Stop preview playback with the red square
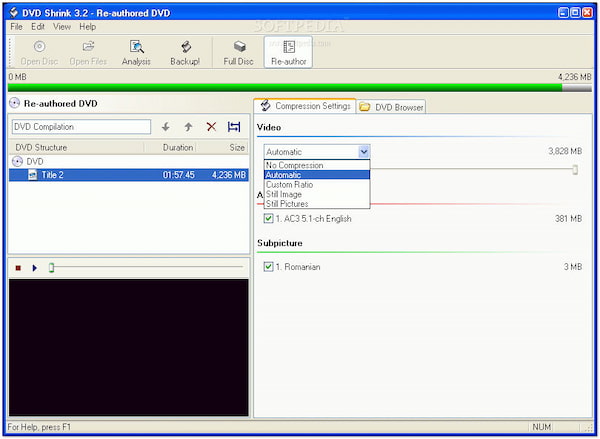Image resolution: width=600 pixels, height=439 pixels. pyautogui.click(x=18, y=268)
